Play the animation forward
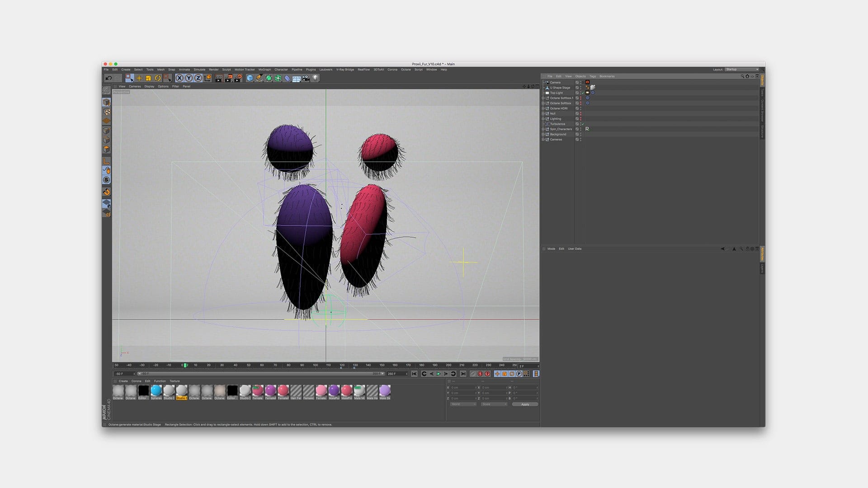This screenshot has width=868, height=488. (x=439, y=374)
